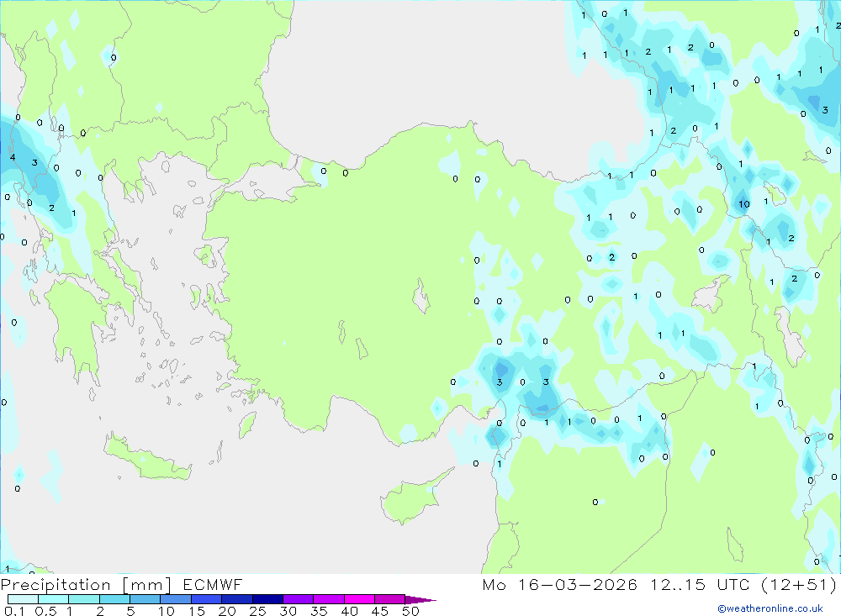
Task: Select the 2–5 mm legend color
Action: [x=114, y=599]
